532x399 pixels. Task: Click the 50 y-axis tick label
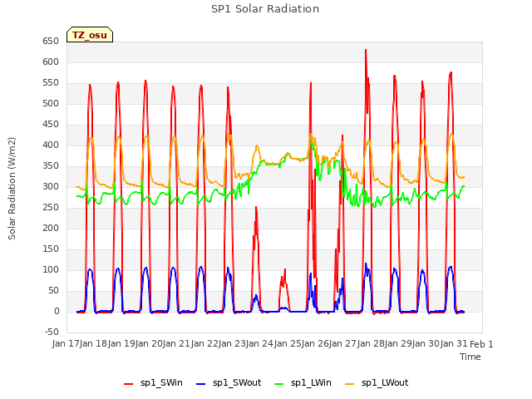click(53, 290)
